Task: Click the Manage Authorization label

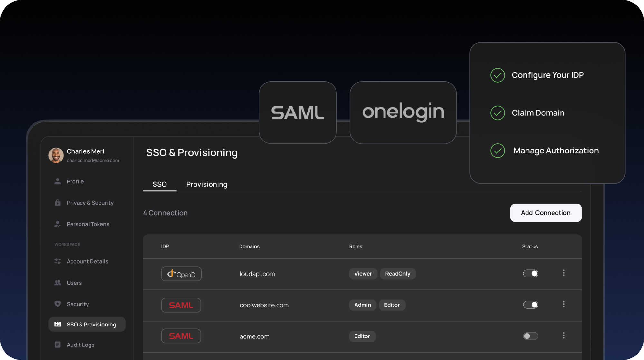Action: pos(556,151)
